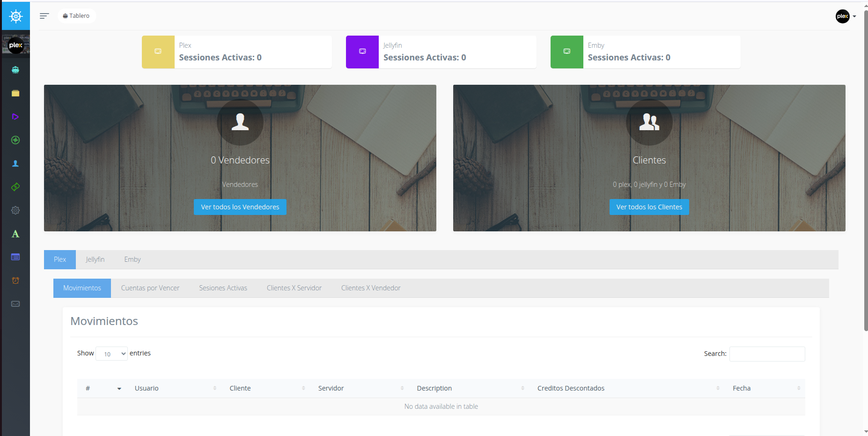Click the Emby Sessiones Activas: 0 text

(x=629, y=58)
